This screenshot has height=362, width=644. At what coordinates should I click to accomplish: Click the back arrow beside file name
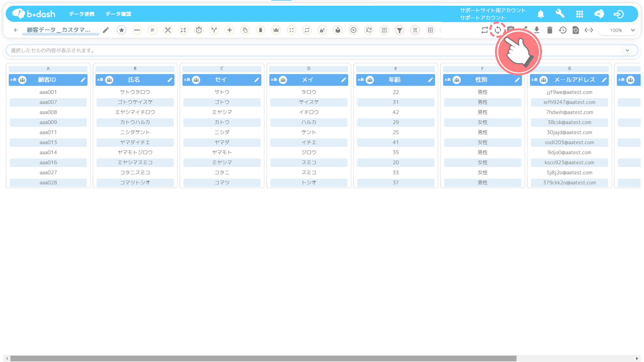(16, 30)
